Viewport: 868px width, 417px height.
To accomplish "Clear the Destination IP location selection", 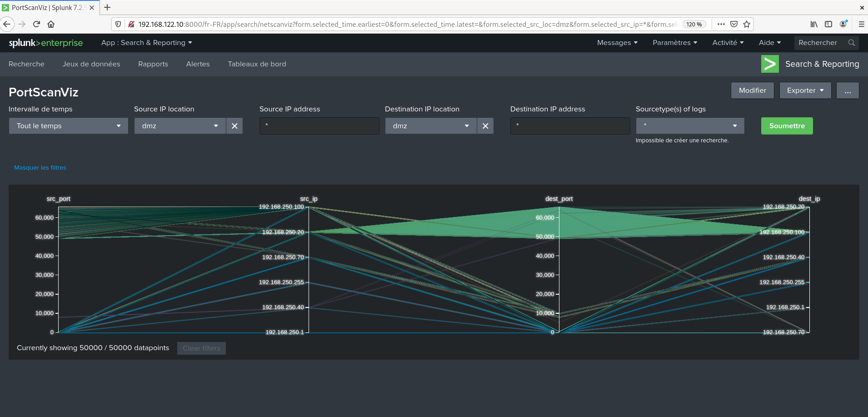I will (x=485, y=126).
